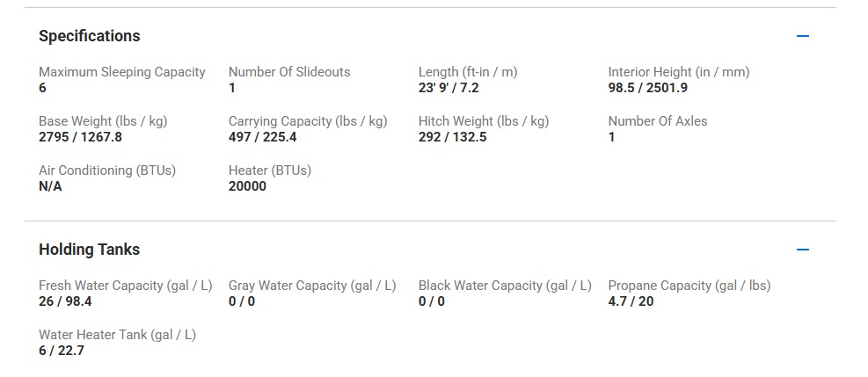Click the Number Of Slideouts label
The height and width of the screenshot is (377, 868).
[289, 72]
